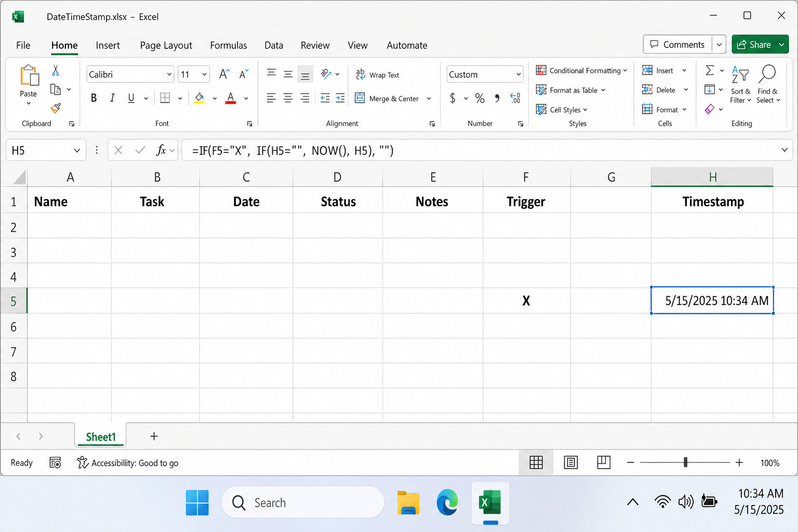
Task: Click the Orientation text angle icon
Action: click(326, 74)
